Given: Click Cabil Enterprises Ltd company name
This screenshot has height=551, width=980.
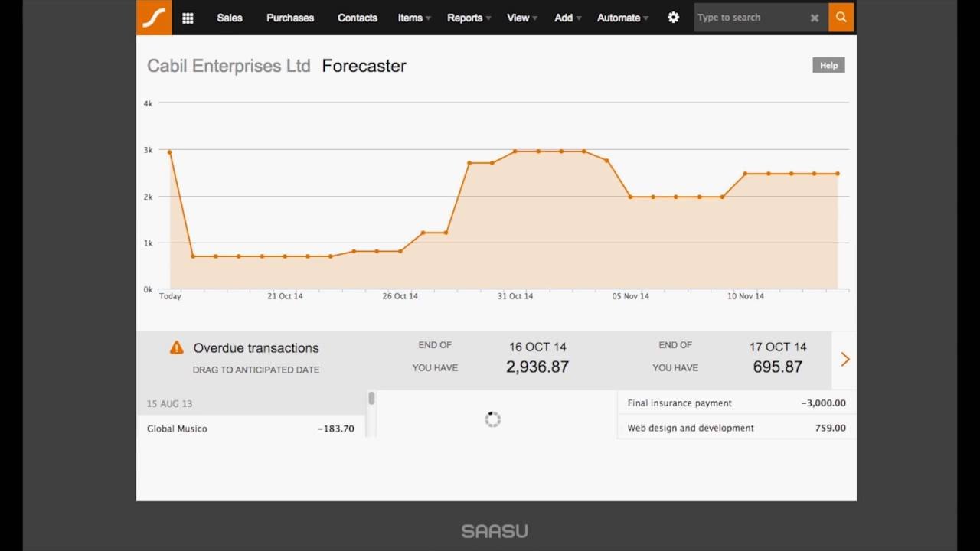Looking at the screenshot, I should (229, 66).
